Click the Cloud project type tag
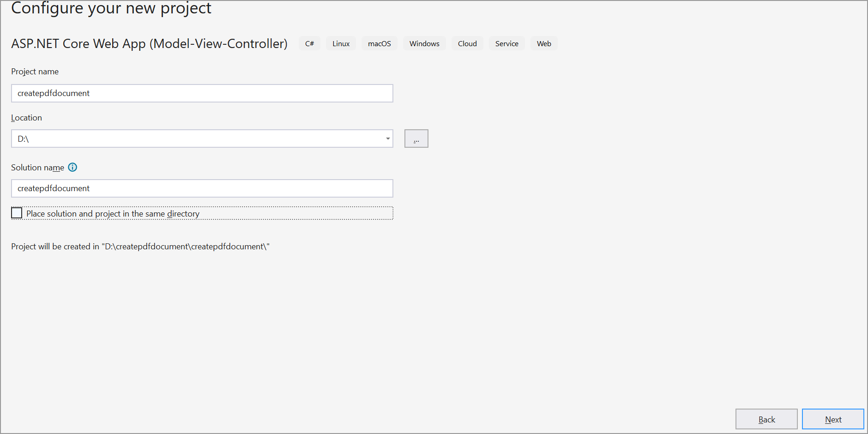Image resolution: width=868 pixels, height=434 pixels. (x=467, y=43)
